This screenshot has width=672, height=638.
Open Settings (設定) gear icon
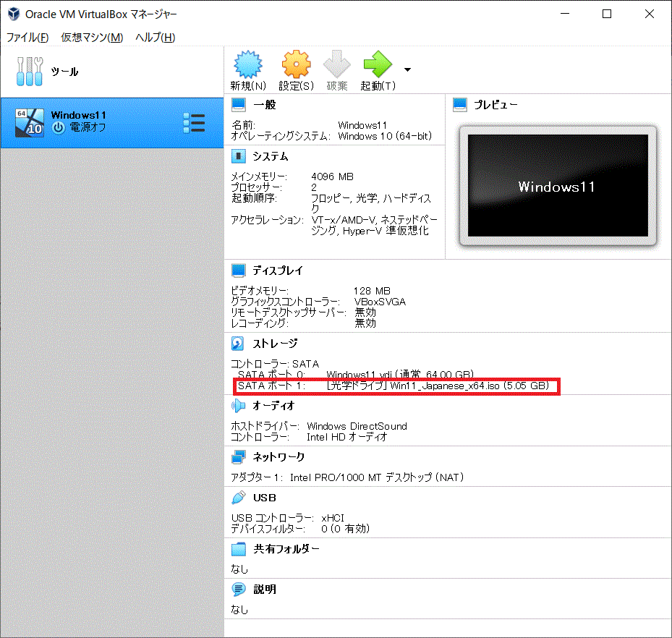[x=296, y=64]
